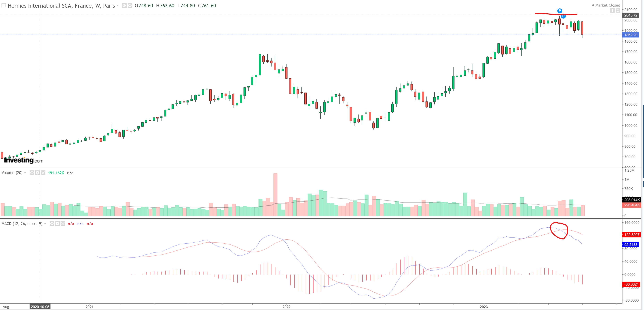Click the maximize pane double-arrow icon

tap(618, 10)
